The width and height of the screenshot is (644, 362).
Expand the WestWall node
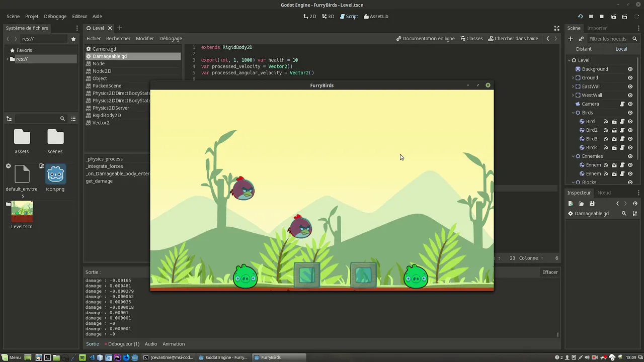point(573,95)
